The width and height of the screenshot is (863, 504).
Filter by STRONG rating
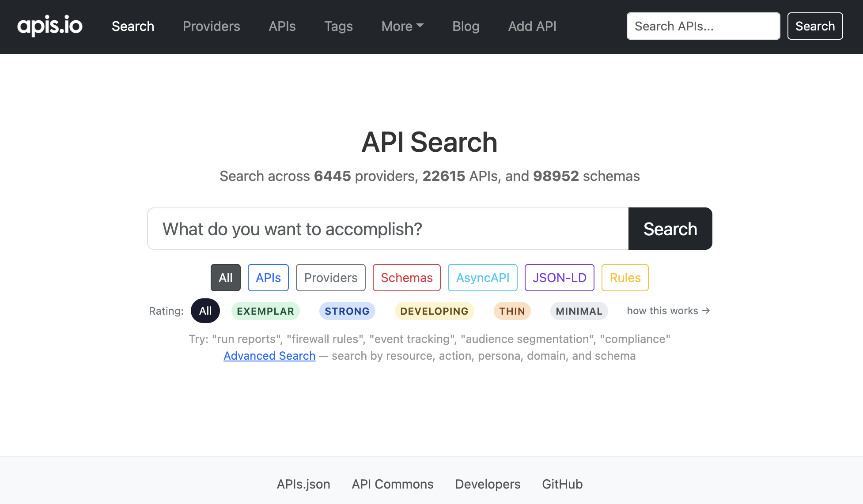pos(347,311)
